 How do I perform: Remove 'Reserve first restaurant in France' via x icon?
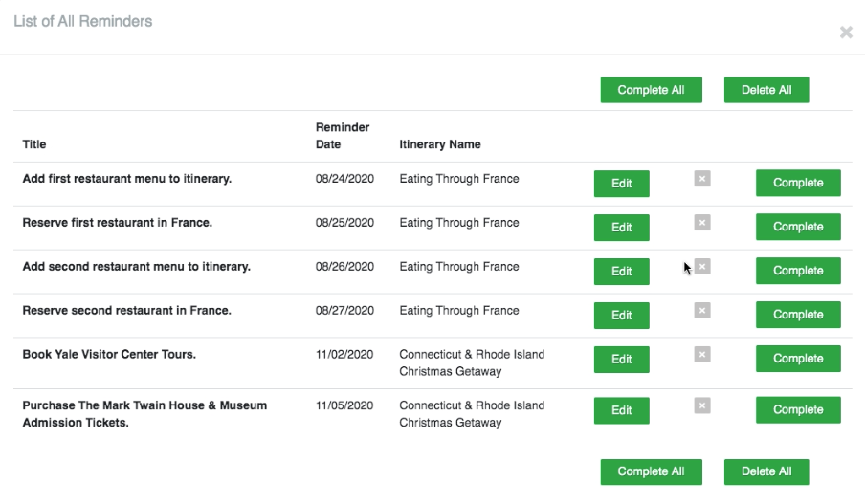pyautogui.click(x=701, y=223)
